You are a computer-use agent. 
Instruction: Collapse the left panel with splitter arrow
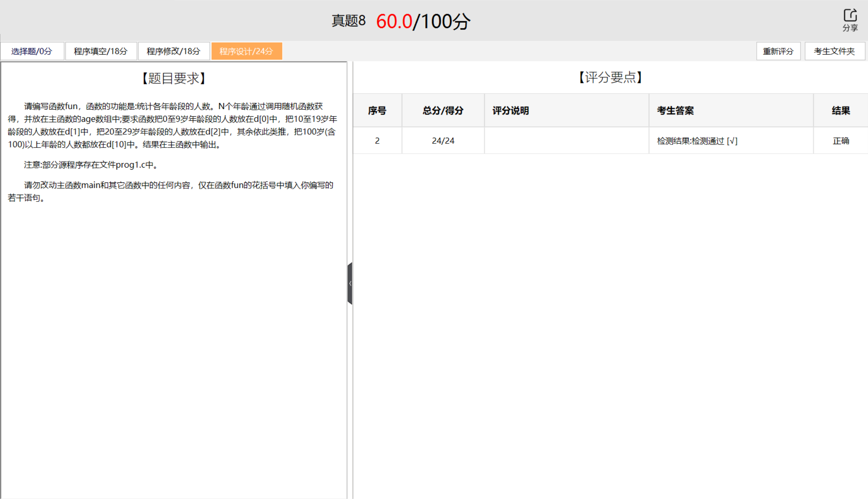(350, 284)
